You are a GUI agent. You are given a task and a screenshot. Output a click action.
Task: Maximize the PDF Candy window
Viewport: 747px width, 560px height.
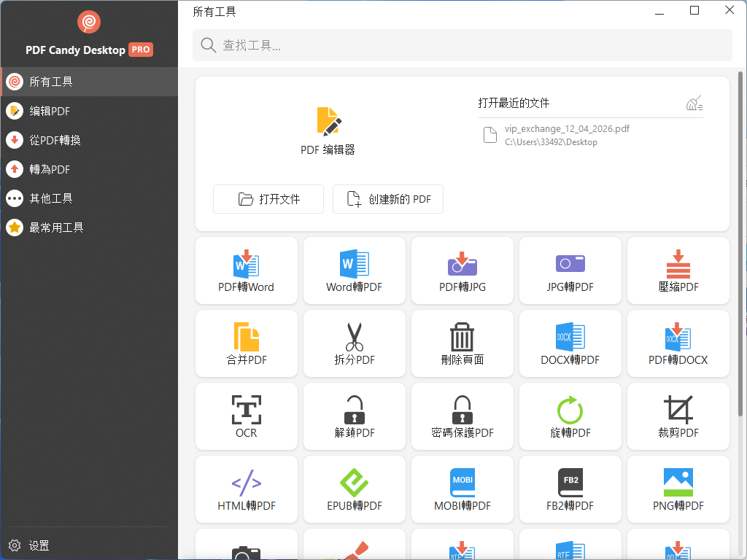694,10
